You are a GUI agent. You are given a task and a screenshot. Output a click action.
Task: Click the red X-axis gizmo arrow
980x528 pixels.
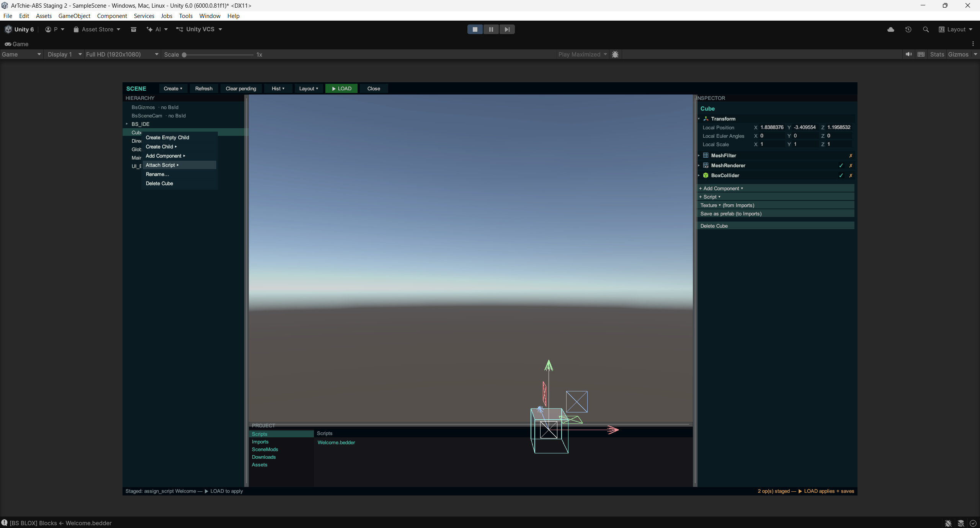613,430
